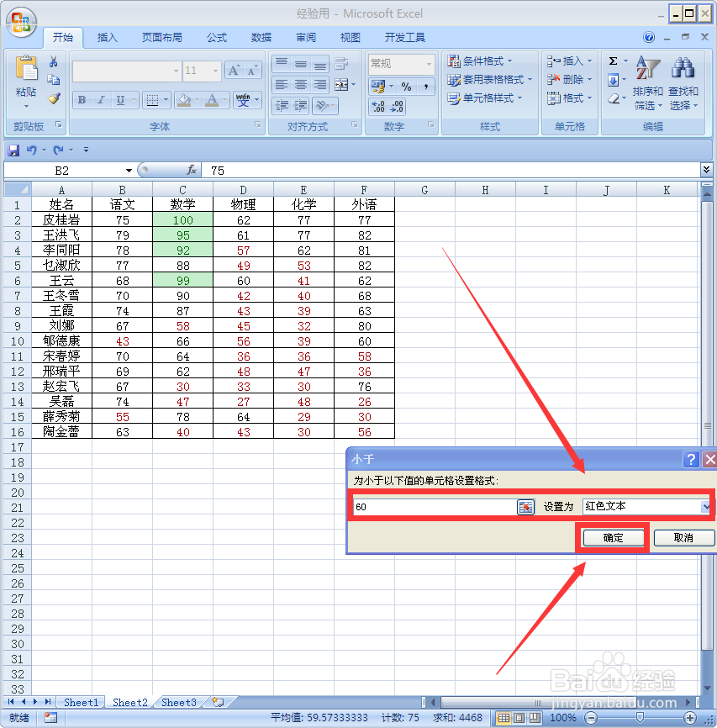This screenshot has height=728, width=717.
Task: Toggle Align Text Right button
Action: 320,85
